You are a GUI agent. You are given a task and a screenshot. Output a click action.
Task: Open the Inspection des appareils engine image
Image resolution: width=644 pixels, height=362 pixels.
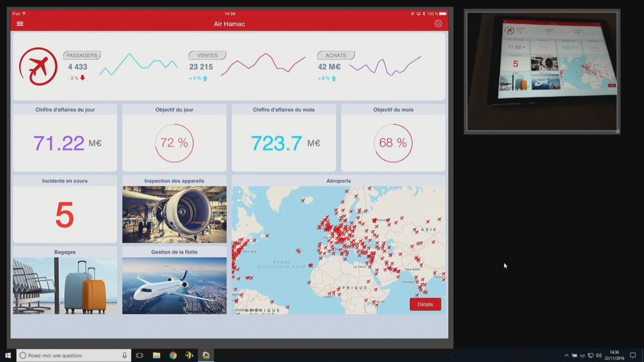coord(174,215)
